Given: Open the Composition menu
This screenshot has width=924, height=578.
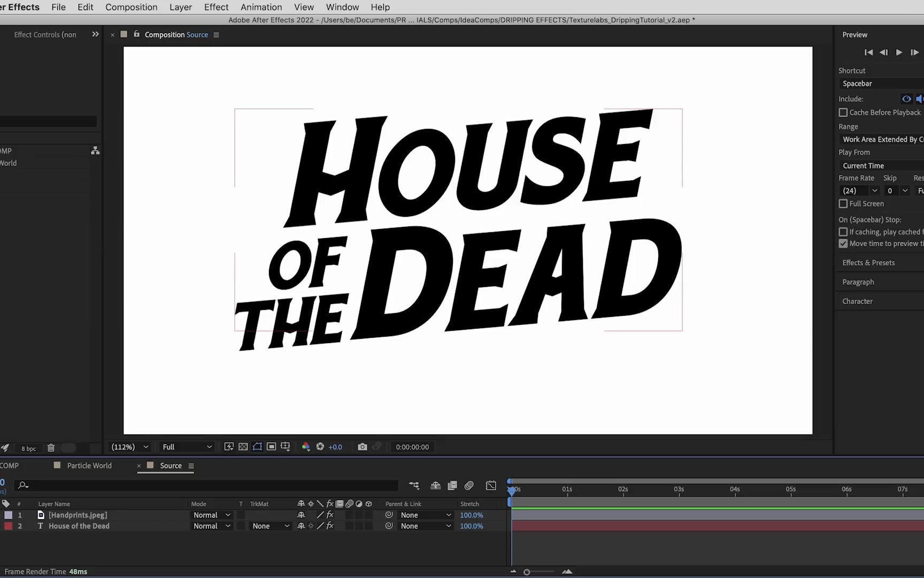Looking at the screenshot, I should [131, 7].
